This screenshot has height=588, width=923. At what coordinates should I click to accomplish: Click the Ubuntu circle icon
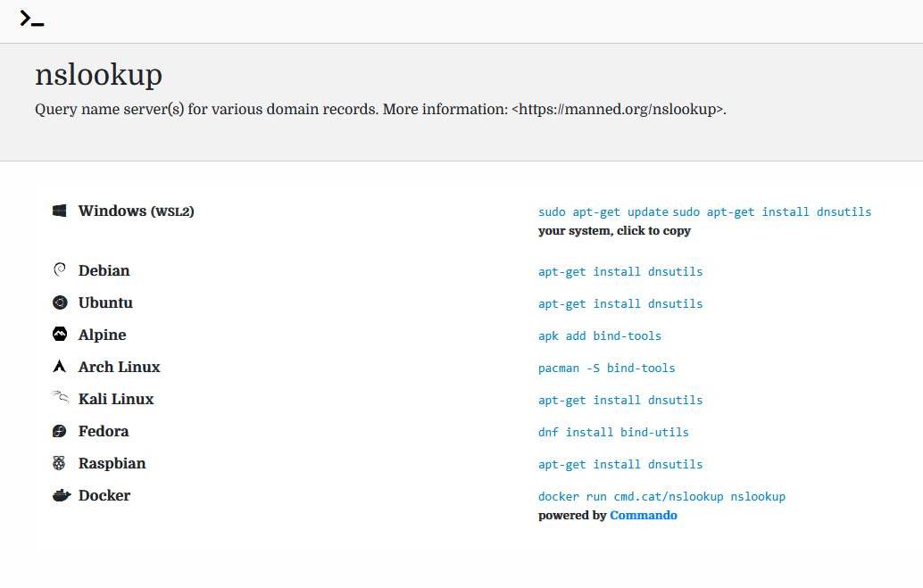60,302
